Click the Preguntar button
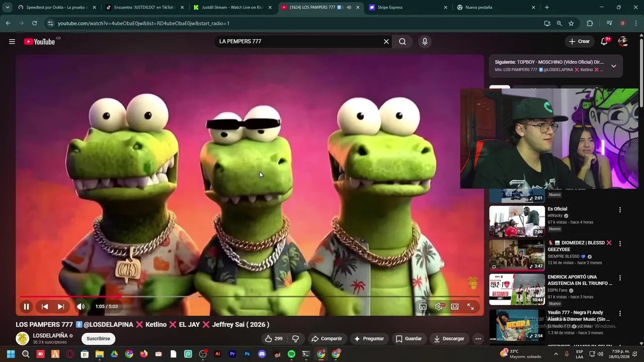Image resolution: width=644 pixels, height=362 pixels. (x=369, y=339)
